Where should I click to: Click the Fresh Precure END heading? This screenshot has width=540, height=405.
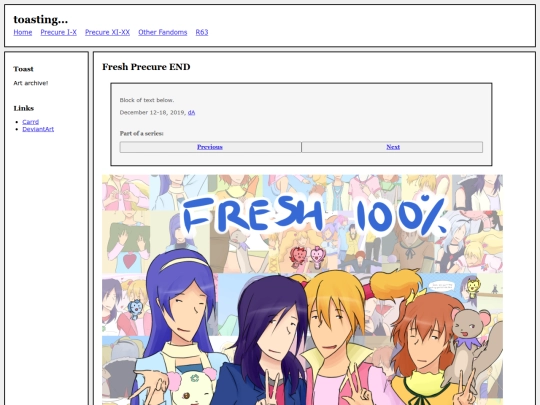point(146,67)
